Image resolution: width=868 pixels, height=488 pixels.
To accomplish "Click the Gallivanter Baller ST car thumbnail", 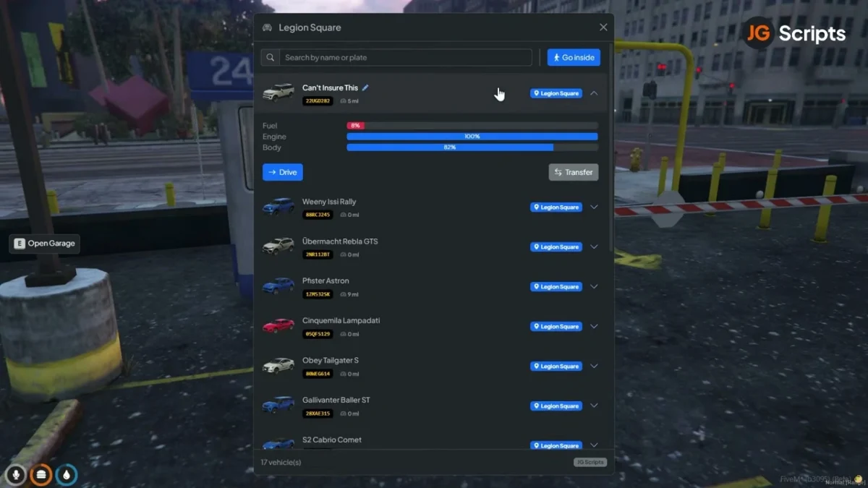I will click(x=278, y=406).
